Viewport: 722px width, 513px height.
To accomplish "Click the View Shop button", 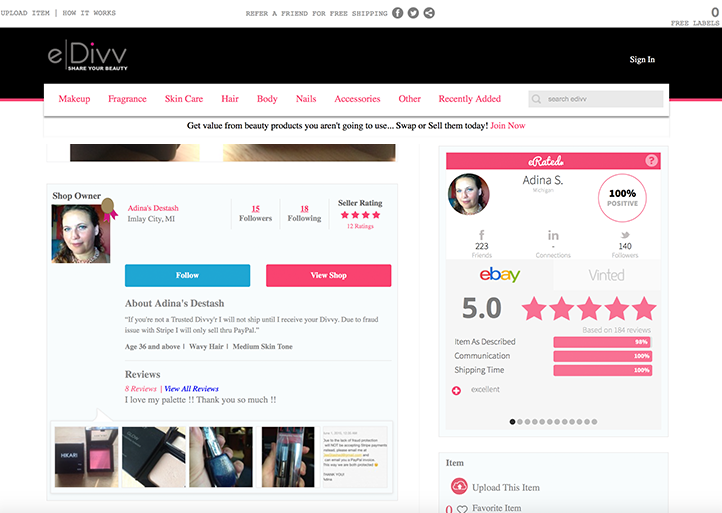I will pyautogui.click(x=328, y=275).
